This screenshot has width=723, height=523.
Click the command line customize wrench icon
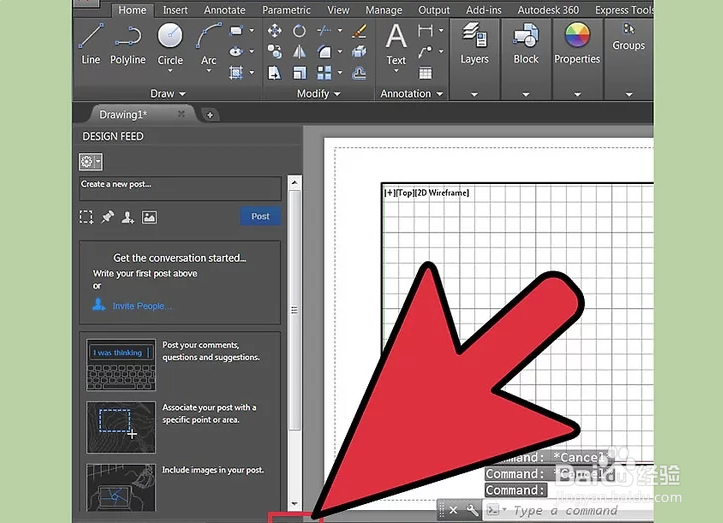[472, 510]
